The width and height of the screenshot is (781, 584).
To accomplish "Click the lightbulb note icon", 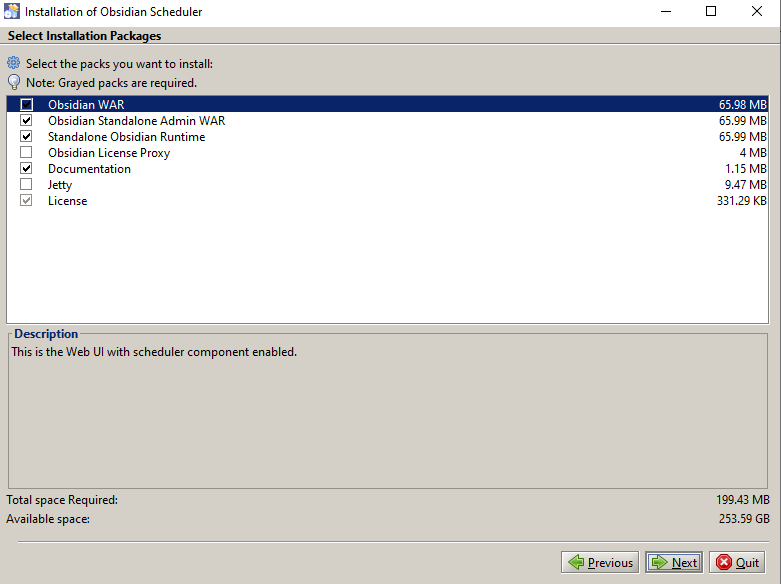I will 14,82.
